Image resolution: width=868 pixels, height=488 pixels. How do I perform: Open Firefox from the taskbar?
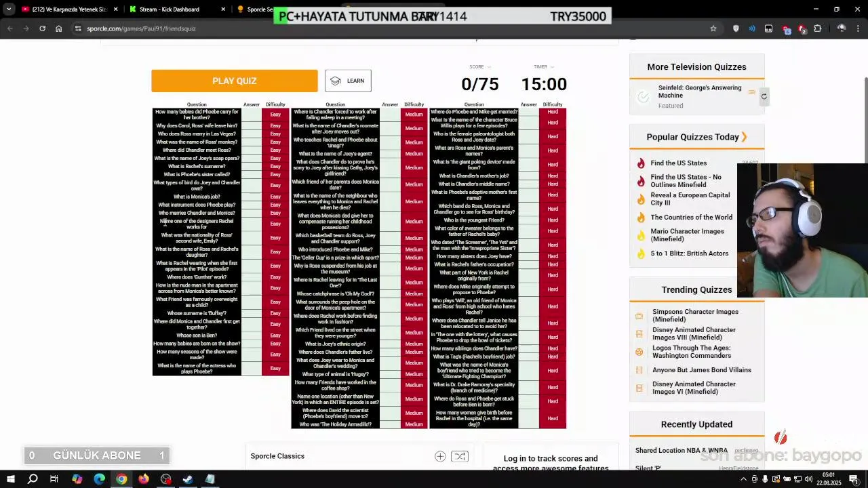click(x=144, y=479)
